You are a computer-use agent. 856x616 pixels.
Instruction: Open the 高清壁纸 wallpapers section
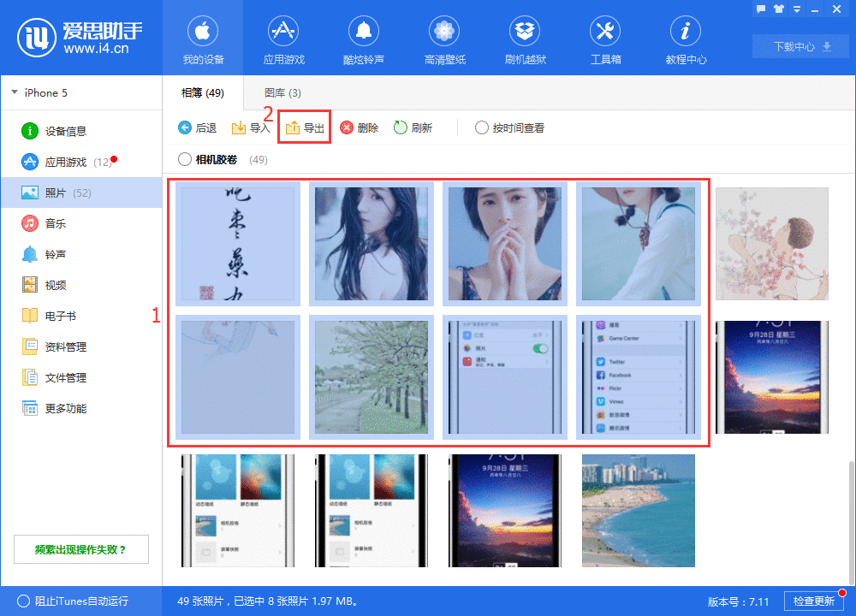(444, 38)
